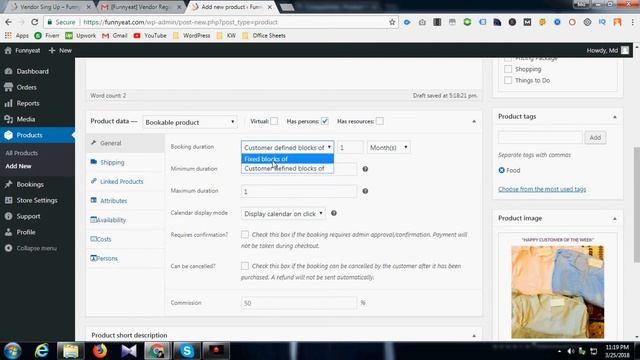Viewport: 640px width, 360px height.
Task: Click the product image thumbnail
Action: (x=558, y=292)
